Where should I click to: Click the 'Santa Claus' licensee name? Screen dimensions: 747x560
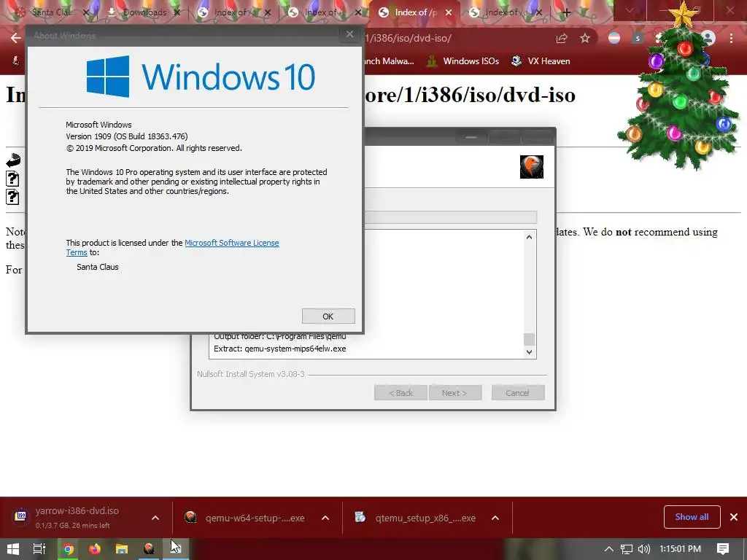(x=98, y=267)
